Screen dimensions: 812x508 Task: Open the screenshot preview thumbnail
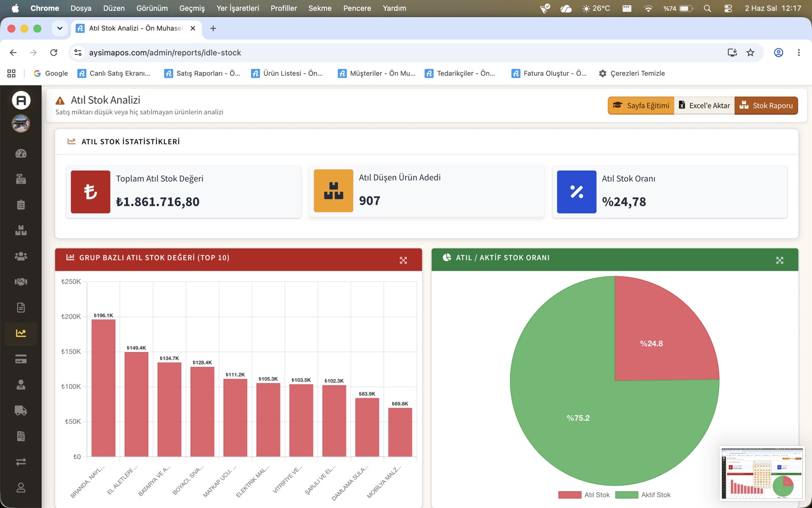coord(762,473)
